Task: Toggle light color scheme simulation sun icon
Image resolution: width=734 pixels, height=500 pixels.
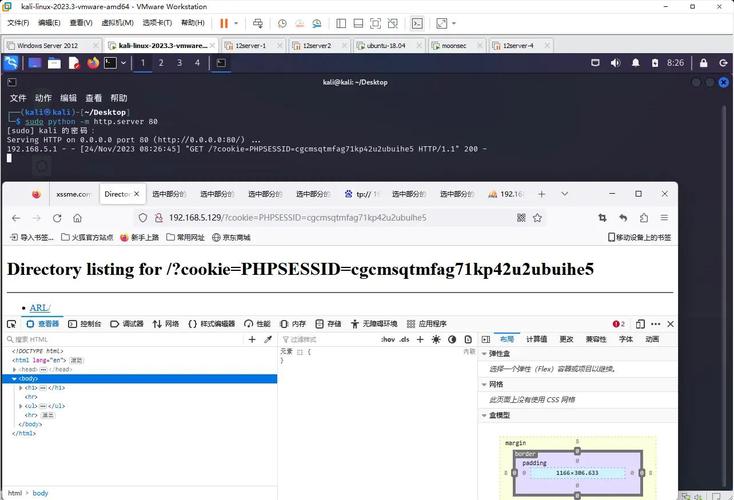Action: 436,340
